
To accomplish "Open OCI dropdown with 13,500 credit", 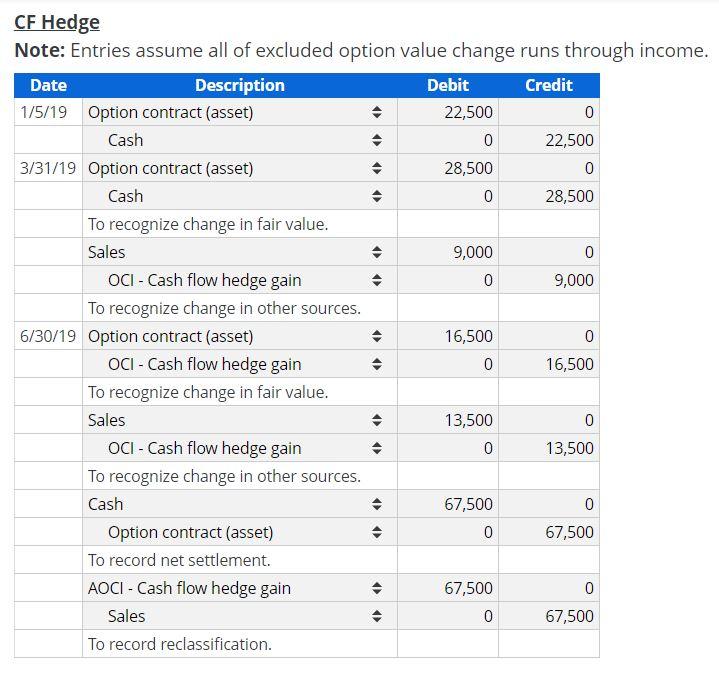I will (240, 448).
